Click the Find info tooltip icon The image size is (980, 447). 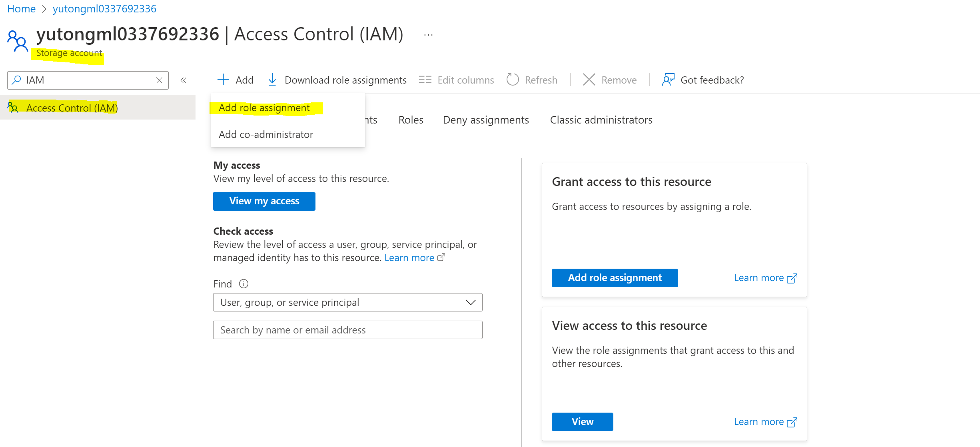(244, 284)
